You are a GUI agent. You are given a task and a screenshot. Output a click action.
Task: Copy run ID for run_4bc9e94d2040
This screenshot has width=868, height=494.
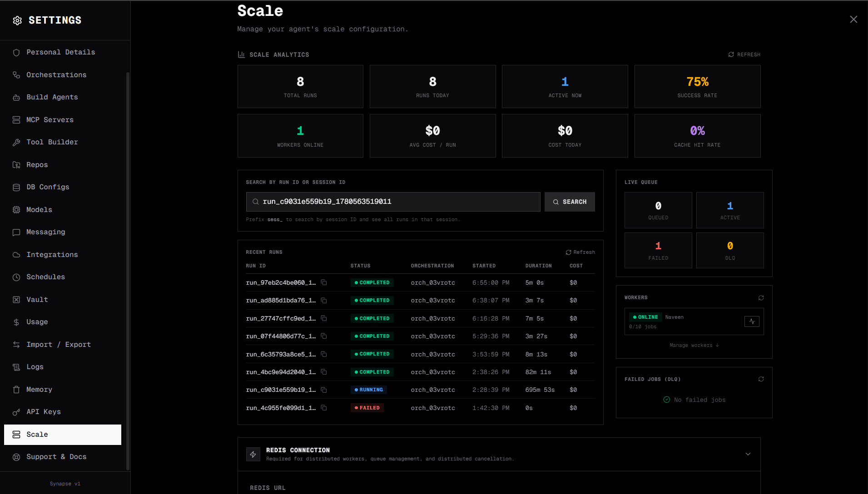[x=324, y=372]
